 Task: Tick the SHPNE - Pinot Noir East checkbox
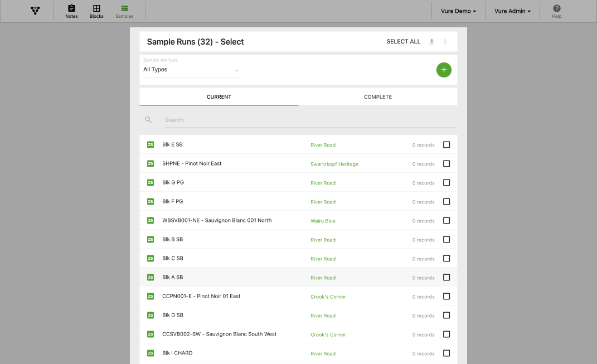click(446, 164)
